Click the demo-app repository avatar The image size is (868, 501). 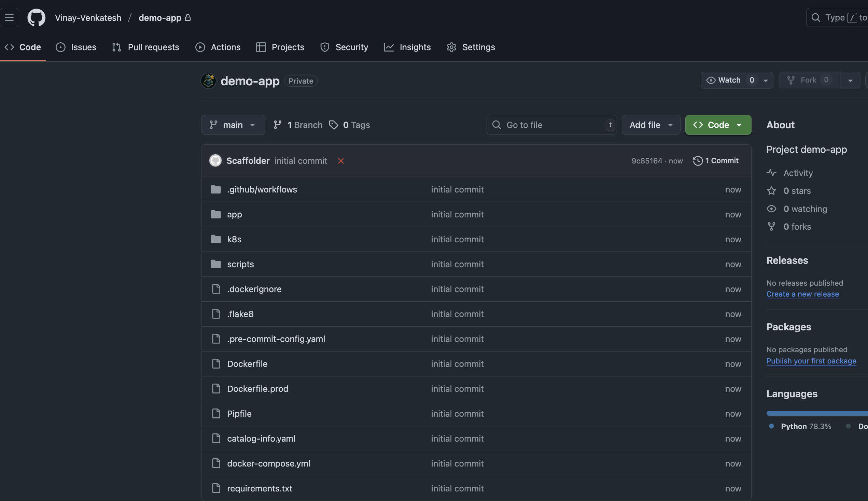point(208,81)
